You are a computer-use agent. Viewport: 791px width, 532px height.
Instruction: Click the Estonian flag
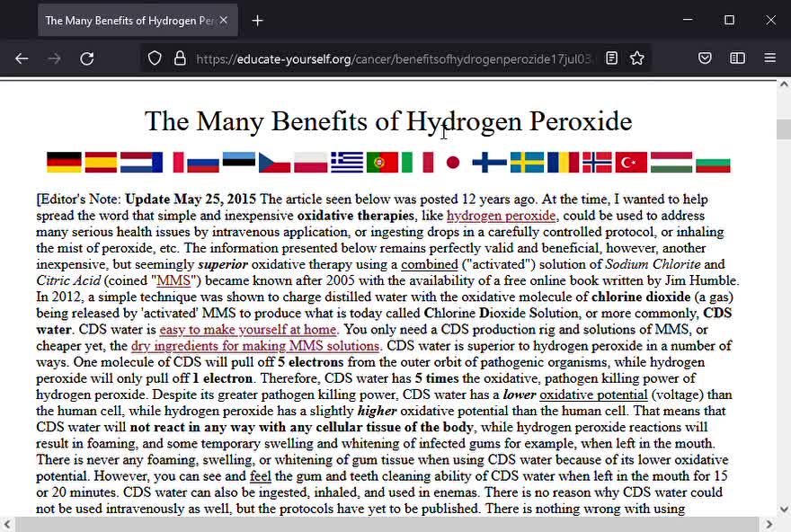tap(239, 163)
